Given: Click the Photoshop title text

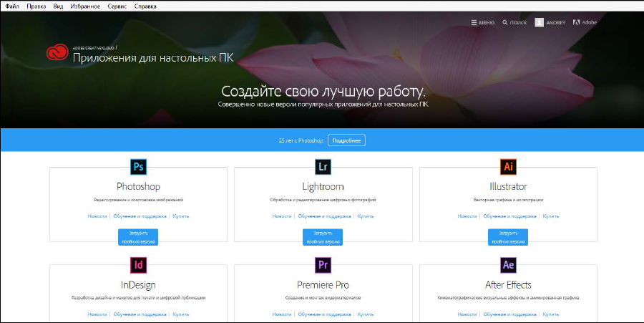Looking at the screenshot, I should pyautogui.click(x=138, y=187).
